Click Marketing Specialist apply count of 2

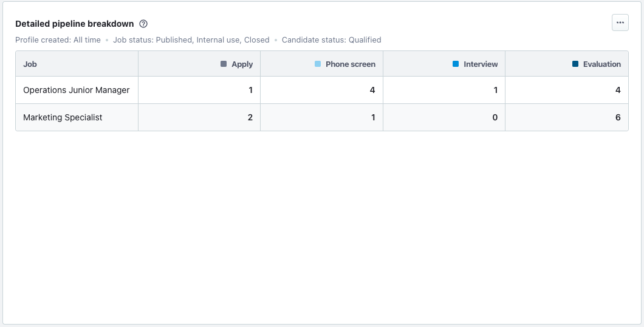click(250, 117)
